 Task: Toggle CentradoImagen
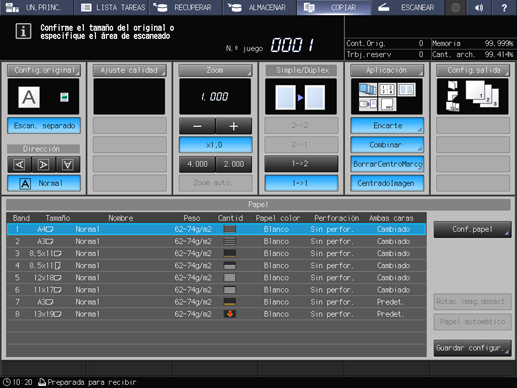pyautogui.click(x=387, y=183)
